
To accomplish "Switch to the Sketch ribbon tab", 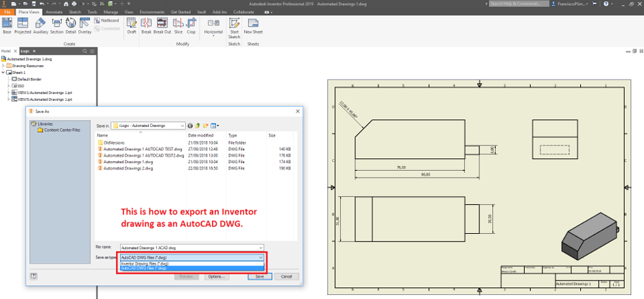I will click(75, 12).
